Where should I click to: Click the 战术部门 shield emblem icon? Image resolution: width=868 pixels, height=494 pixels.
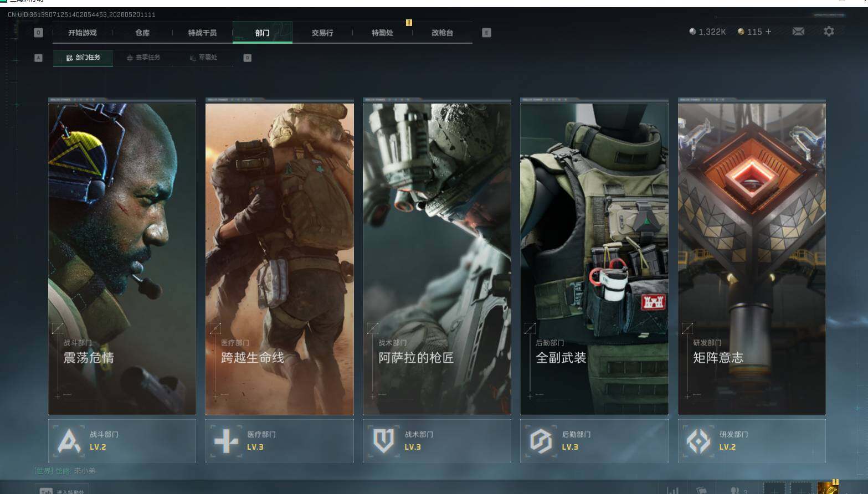click(x=383, y=441)
